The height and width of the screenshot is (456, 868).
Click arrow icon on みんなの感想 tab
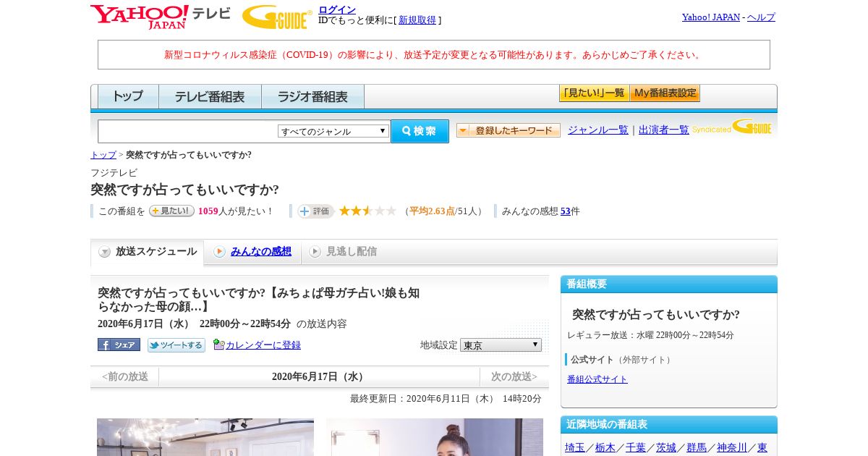pyautogui.click(x=219, y=251)
